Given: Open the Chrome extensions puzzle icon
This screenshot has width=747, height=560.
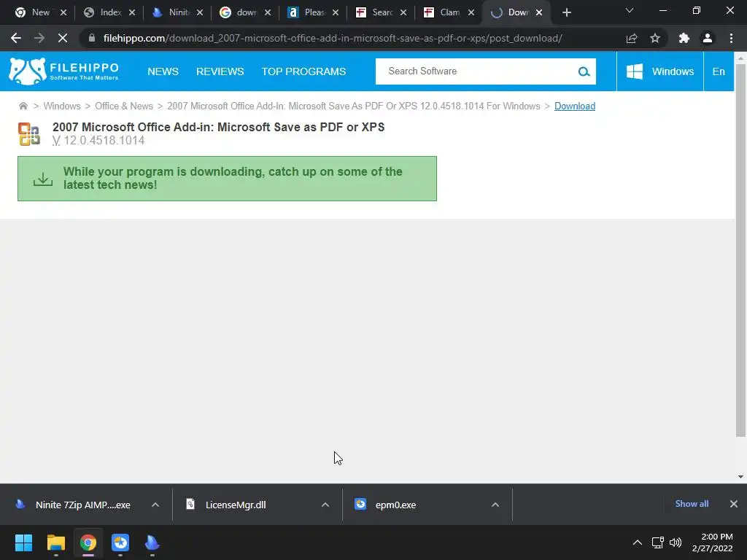Looking at the screenshot, I should click(684, 38).
